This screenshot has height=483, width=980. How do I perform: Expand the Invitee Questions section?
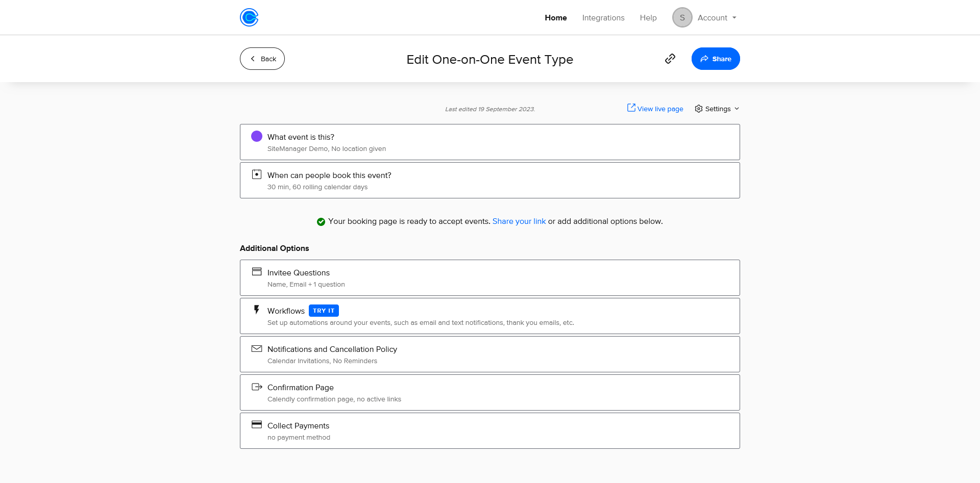click(x=490, y=277)
